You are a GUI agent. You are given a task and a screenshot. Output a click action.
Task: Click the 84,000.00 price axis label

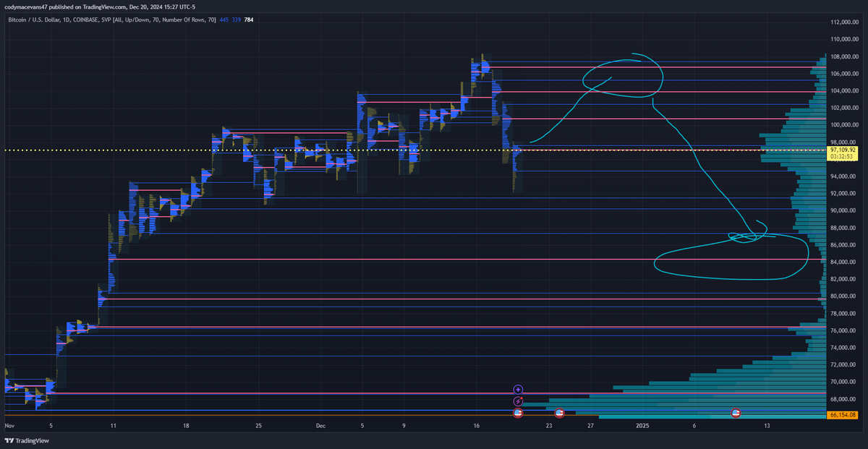(843, 262)
